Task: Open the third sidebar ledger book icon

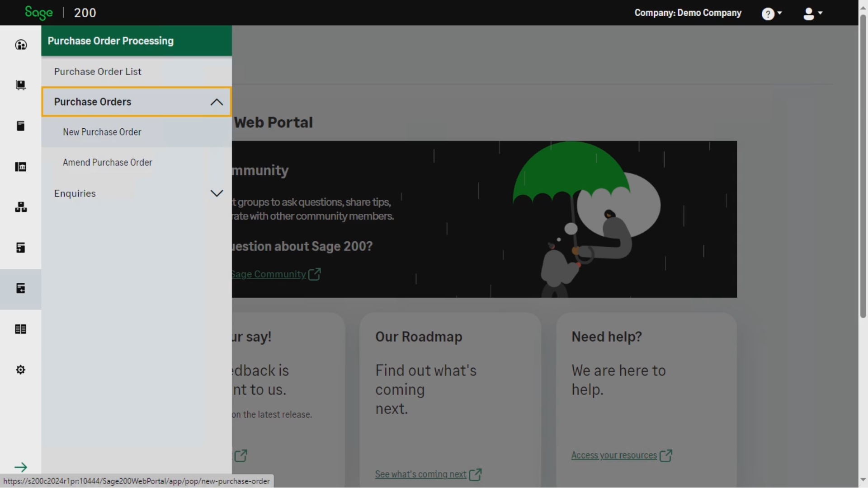Action: [x=21, y=126]
